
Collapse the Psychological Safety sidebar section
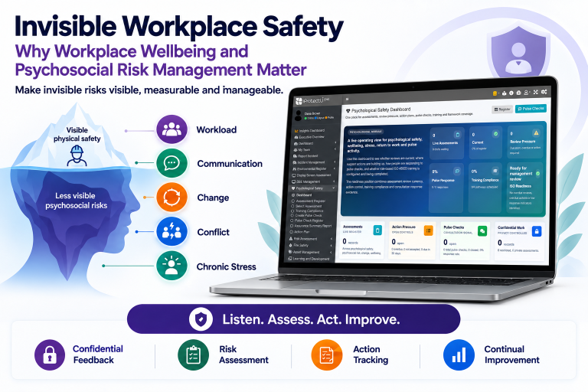[x=314, y=188]
